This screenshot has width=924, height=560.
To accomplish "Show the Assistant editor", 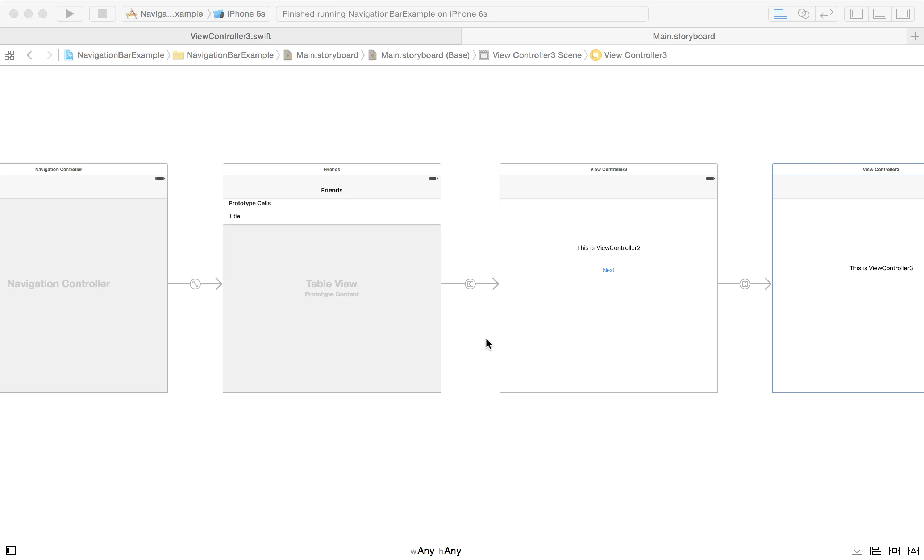I will pos(803,14).
